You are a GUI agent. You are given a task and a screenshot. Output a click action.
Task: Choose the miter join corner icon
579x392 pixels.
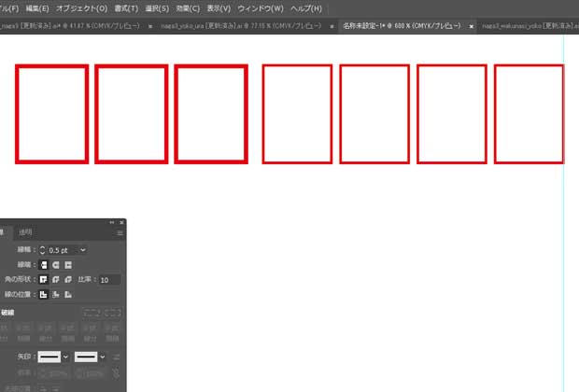43,280
